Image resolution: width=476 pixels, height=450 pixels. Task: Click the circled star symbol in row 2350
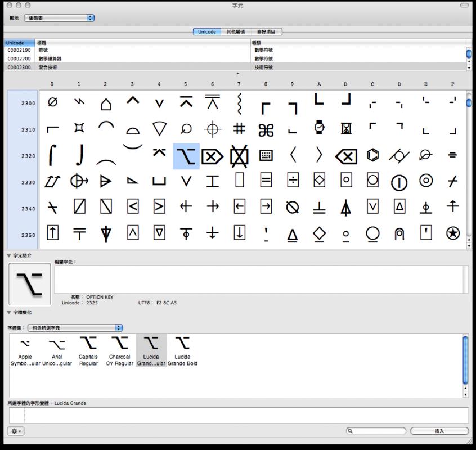pyautogui.click(x=452, y=235)
